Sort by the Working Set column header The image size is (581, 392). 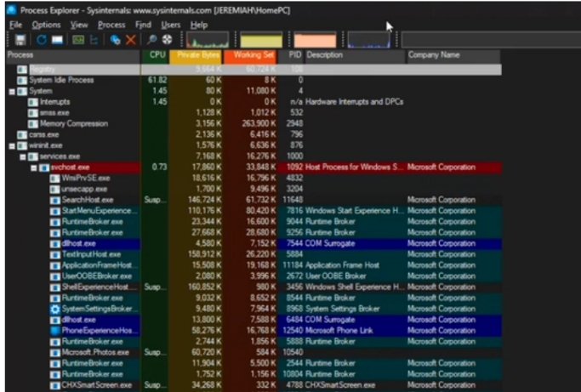(251, 55)
